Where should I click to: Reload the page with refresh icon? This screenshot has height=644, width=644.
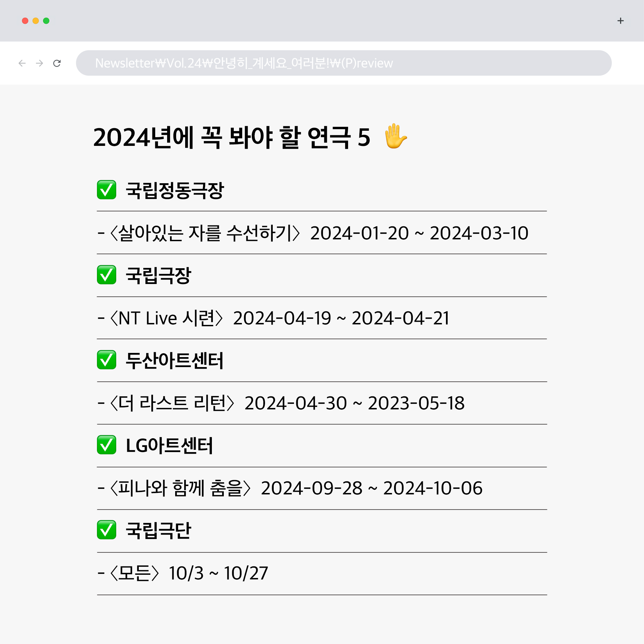click(57, 63)
